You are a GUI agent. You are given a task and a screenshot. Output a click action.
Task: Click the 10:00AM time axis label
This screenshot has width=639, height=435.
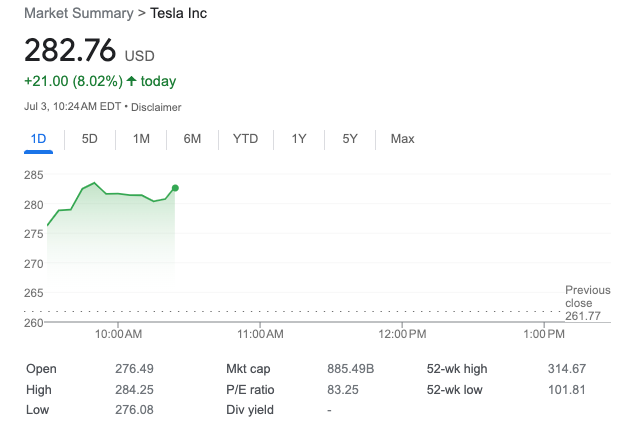[118, 333]
